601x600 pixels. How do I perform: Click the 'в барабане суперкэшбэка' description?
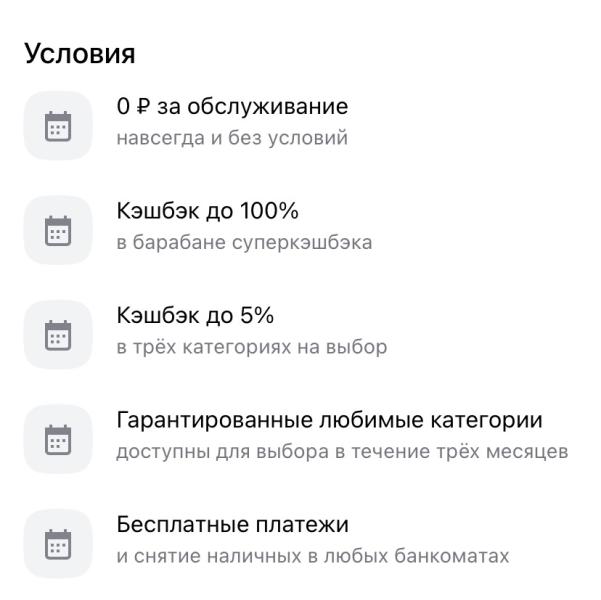coord(244,243)
